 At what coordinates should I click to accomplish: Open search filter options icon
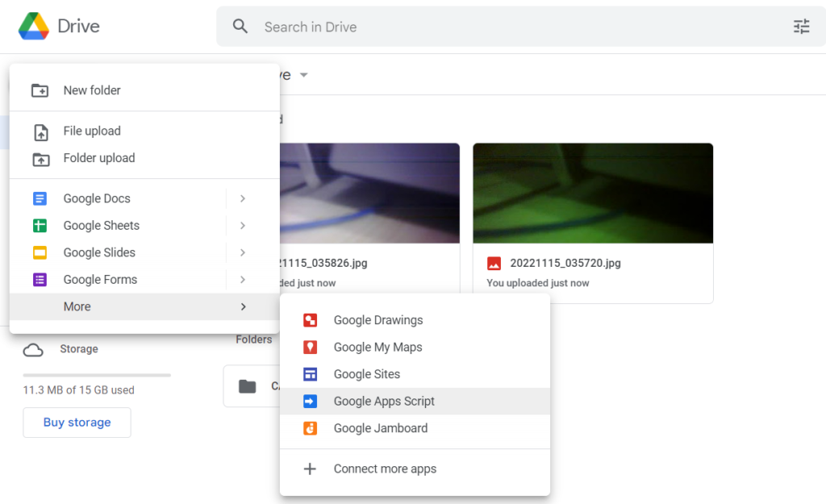tap(801, 27)
